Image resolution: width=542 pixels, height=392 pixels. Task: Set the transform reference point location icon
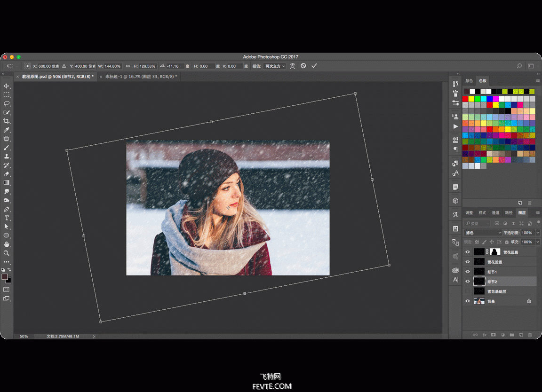coord(27,66)
